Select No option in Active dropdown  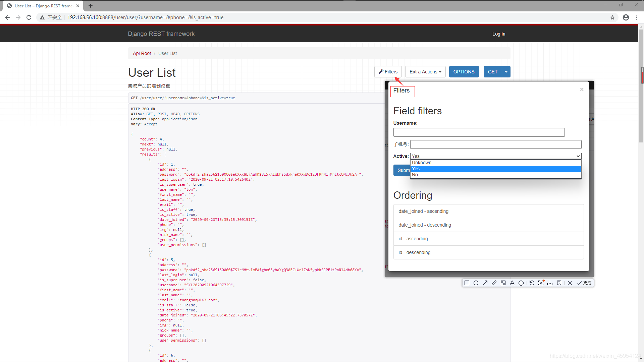pyautogui.click(x=415, y=175)
